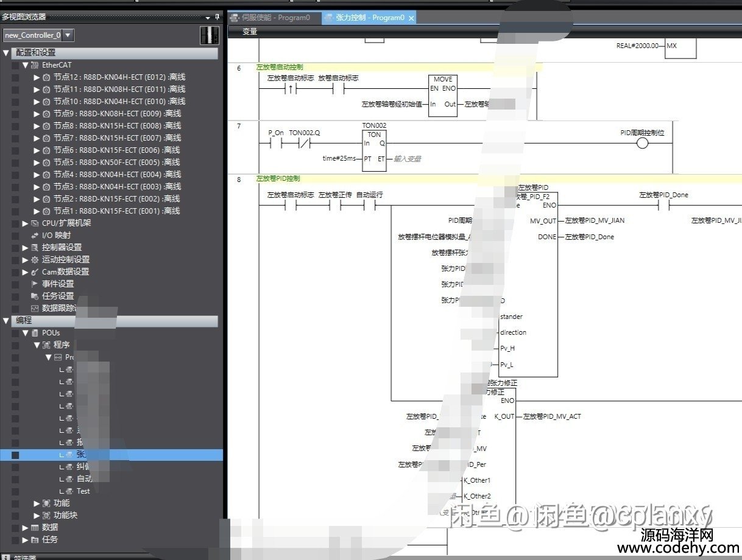Click the 运动控制设置 gear icon

[x=35, y=260]
